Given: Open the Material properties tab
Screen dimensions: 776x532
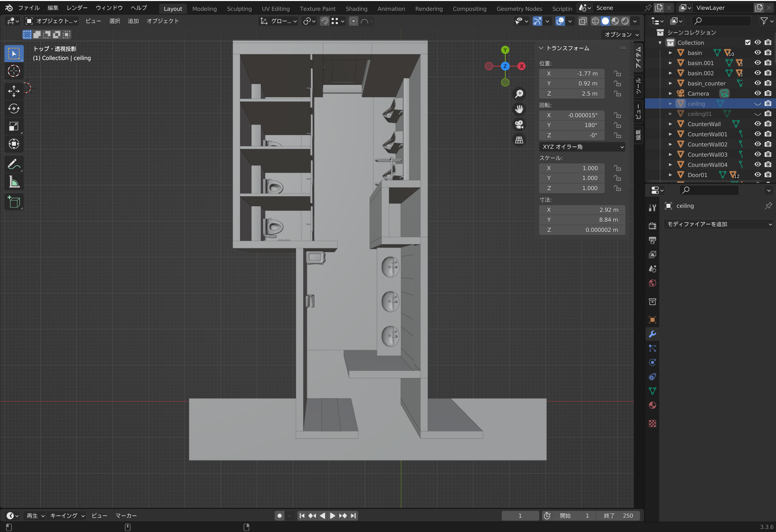Looking at the screenshot, I should point(652,405).
